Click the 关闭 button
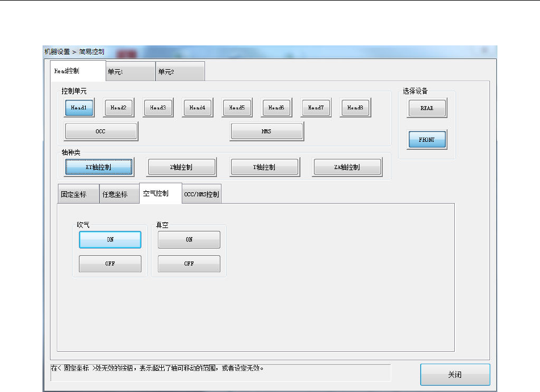The image size is (540, 392). pyautogui.click(x=455, y=374)
